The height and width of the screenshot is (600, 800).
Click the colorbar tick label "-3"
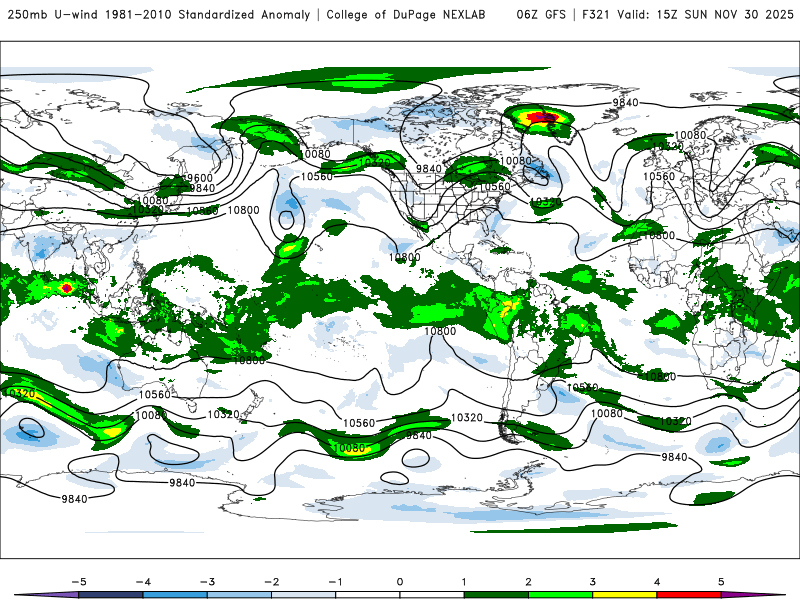click(207, 582)
